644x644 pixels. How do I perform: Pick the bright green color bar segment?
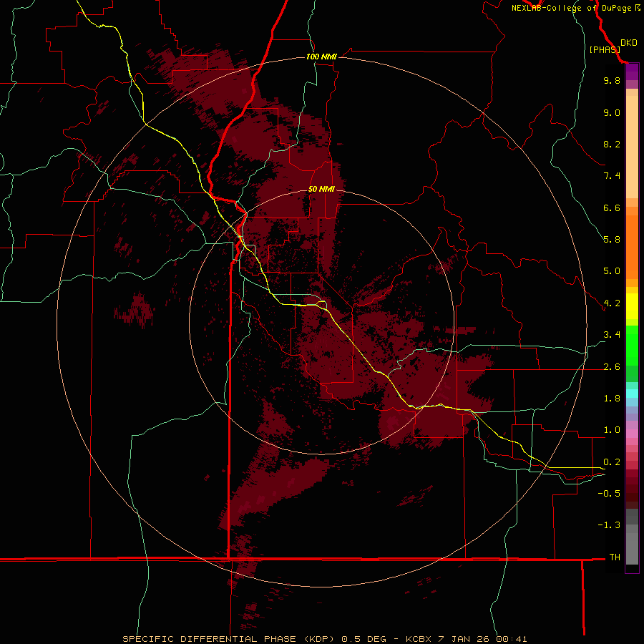coord(632,346)
